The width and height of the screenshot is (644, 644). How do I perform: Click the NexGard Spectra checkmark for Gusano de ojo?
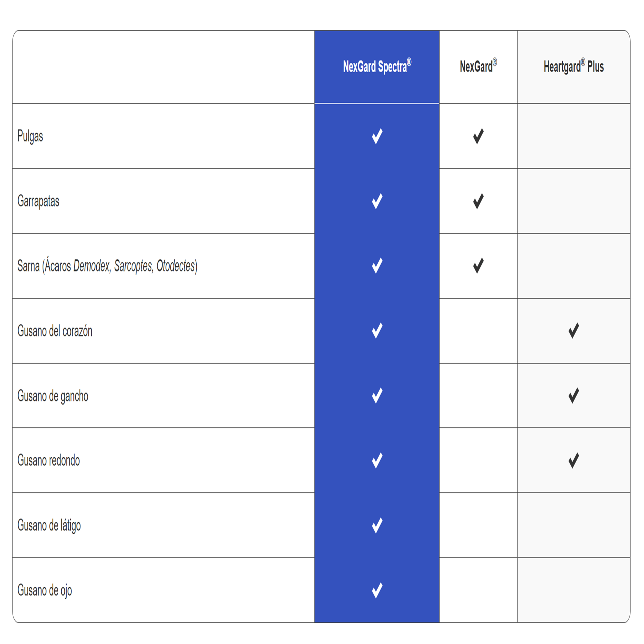[x=377, y=590]
